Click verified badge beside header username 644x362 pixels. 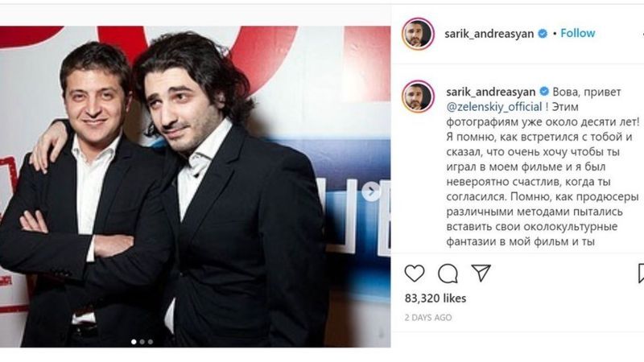click(543, 34)
